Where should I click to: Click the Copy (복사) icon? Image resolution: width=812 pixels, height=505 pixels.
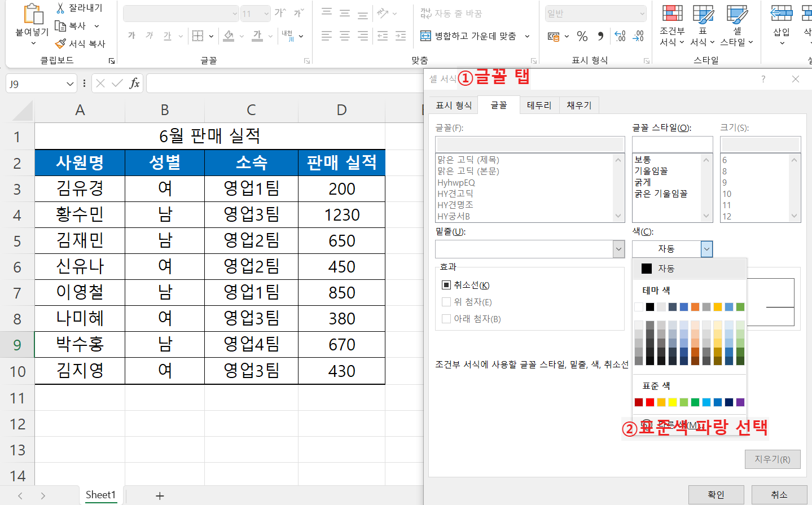tap(62, 25)
